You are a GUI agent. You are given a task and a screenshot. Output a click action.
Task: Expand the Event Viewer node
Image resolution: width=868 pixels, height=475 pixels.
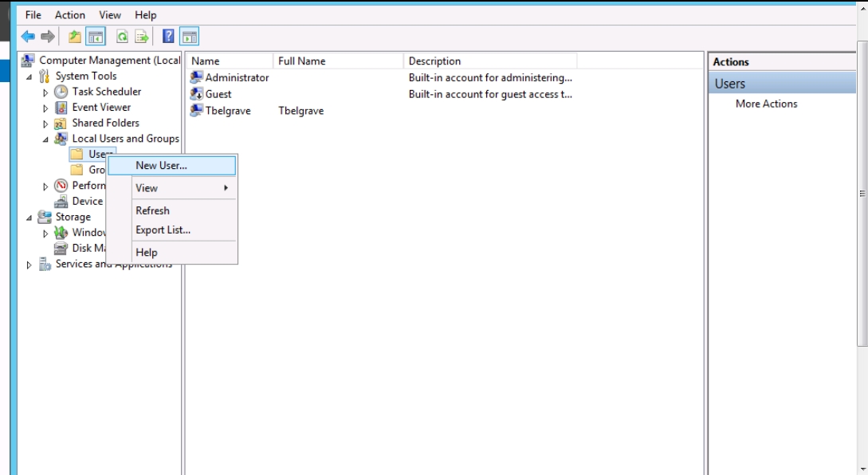(x=45, y=108)
